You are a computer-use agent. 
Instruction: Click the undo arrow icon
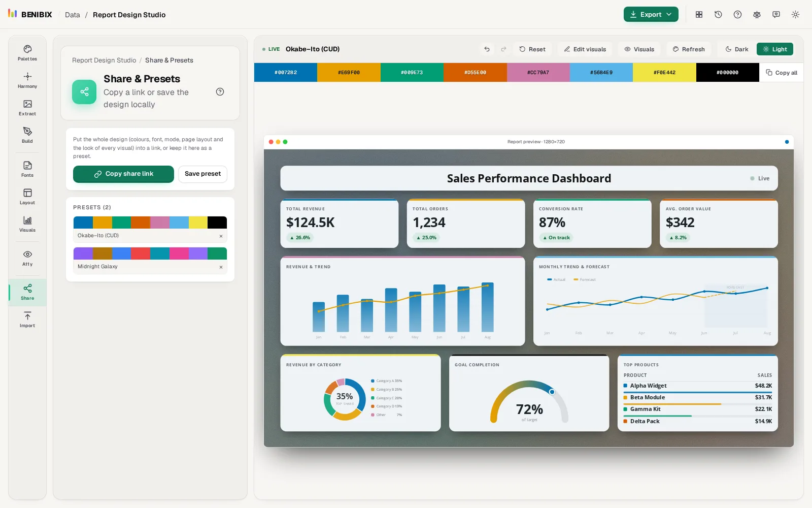tap(487, 49)
